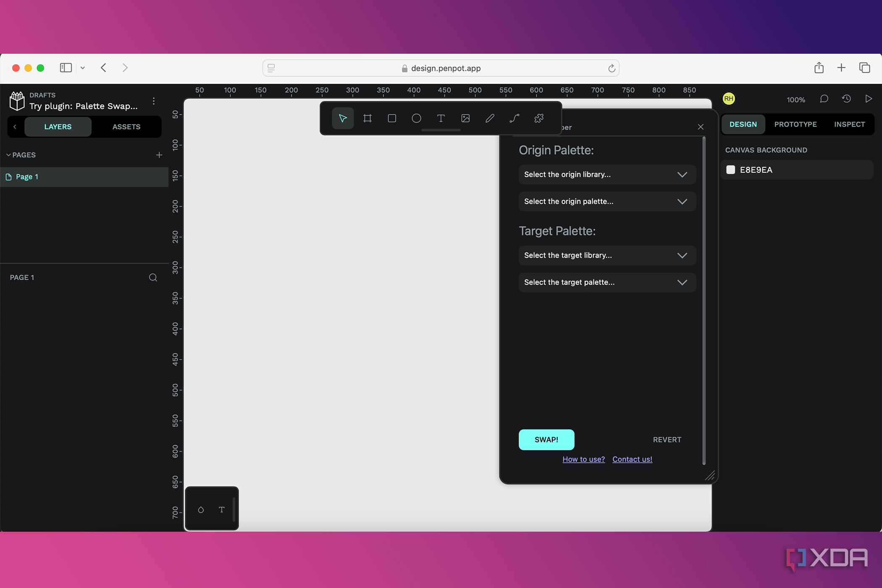Screen dimensions: 882x588
Task: Select the Text tool in toolbar
Action: point(441,118)
